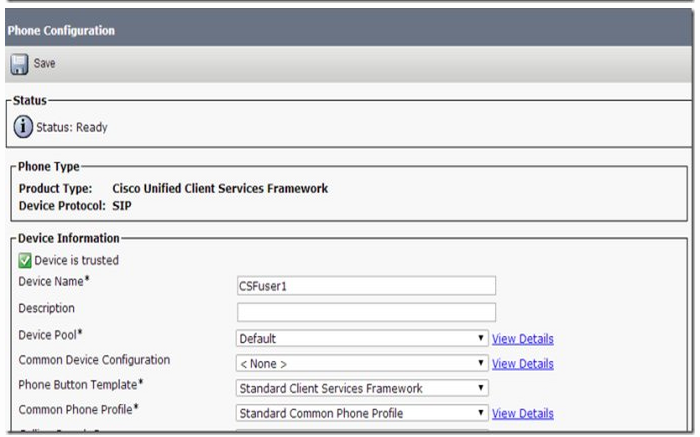Screen dimensions: 700x437
Task: Click the Phone Type section heading
Action: click(x=49, y=166)
